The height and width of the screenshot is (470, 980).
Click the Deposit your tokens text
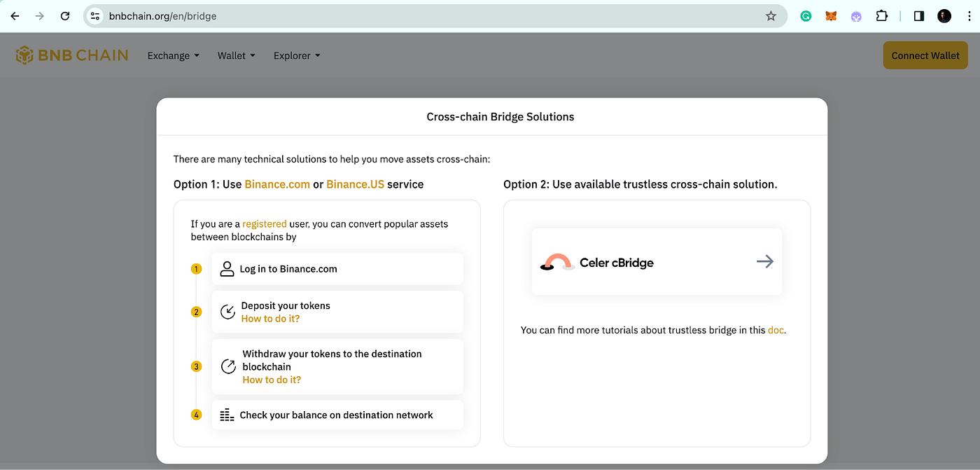[286, 305]
